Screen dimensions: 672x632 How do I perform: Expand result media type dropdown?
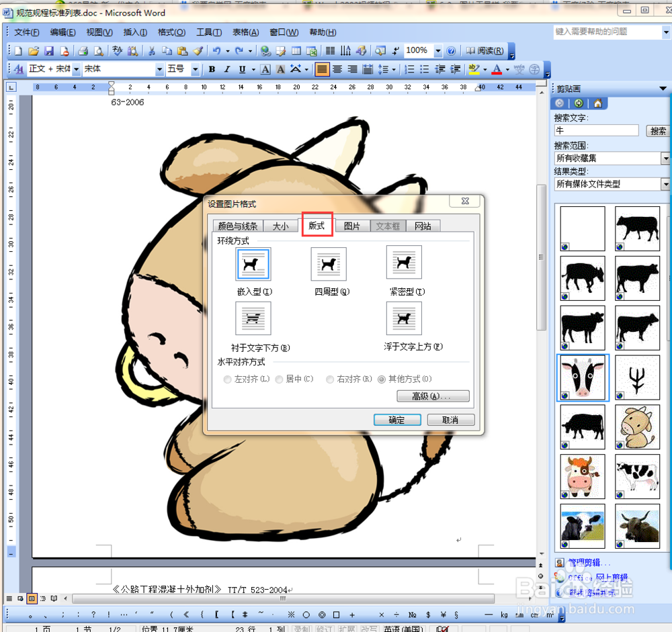coord(665,184)
